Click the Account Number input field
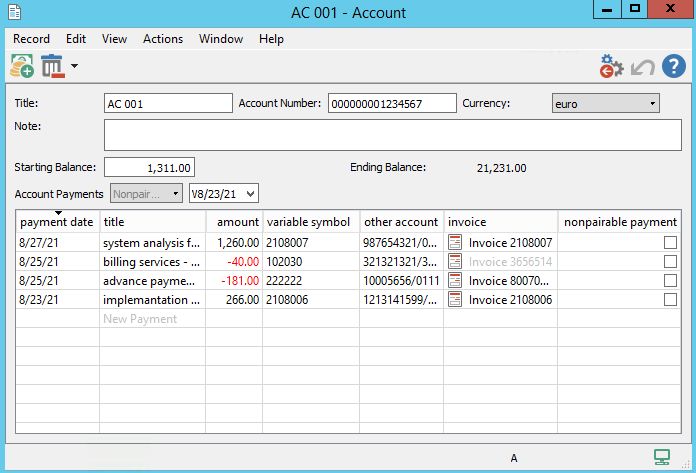Image resolution: width=696 pixels, height=473 pixels. [x=392, y=103]
